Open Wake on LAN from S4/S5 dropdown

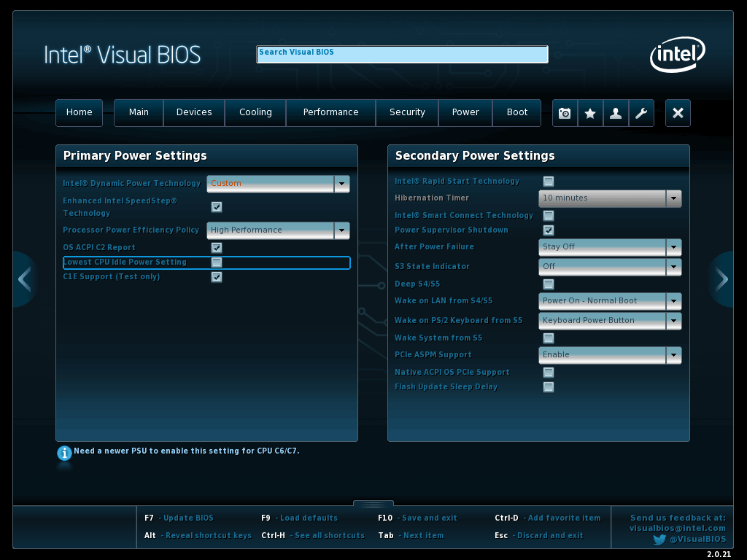(673, 301)
